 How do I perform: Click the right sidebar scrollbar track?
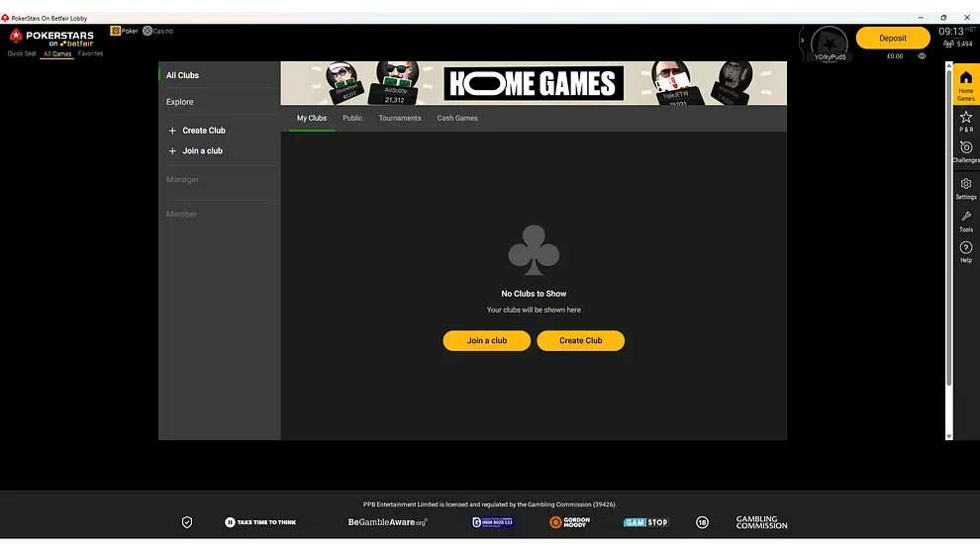click(948, 250)
